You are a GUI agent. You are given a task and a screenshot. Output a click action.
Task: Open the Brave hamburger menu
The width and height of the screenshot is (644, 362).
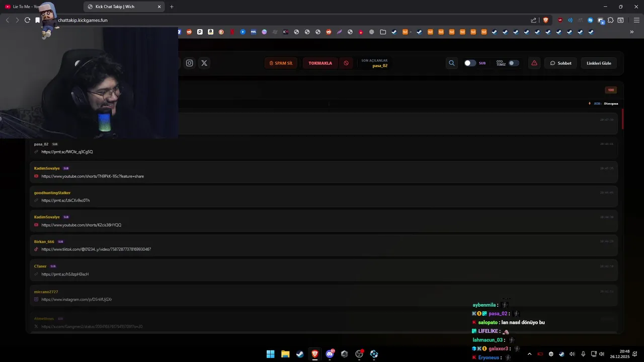click(636, 20)
